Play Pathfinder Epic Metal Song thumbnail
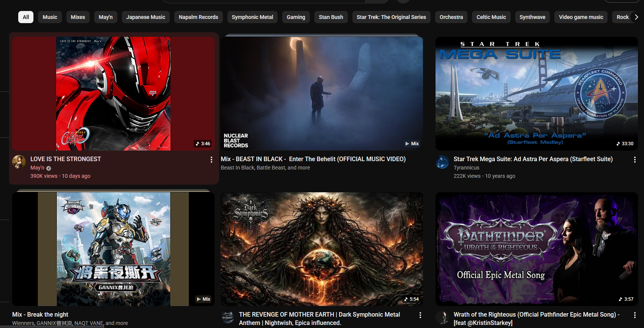This screenshot has width=644, height=328. [x=537, y=249]
